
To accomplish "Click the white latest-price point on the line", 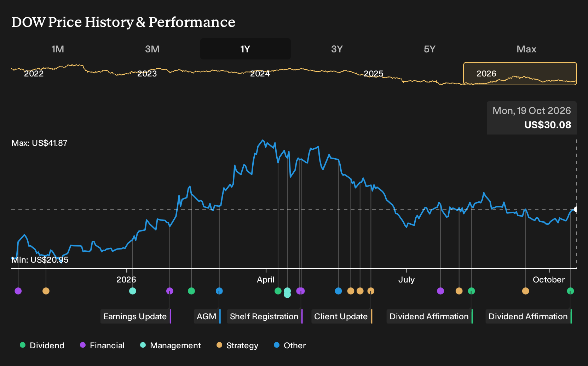I will pos(576,210).
